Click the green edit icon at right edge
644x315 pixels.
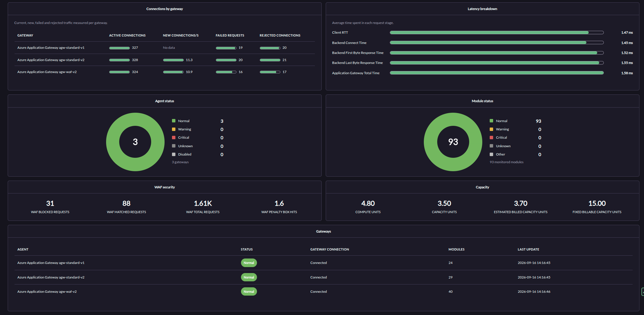point(643,292)
